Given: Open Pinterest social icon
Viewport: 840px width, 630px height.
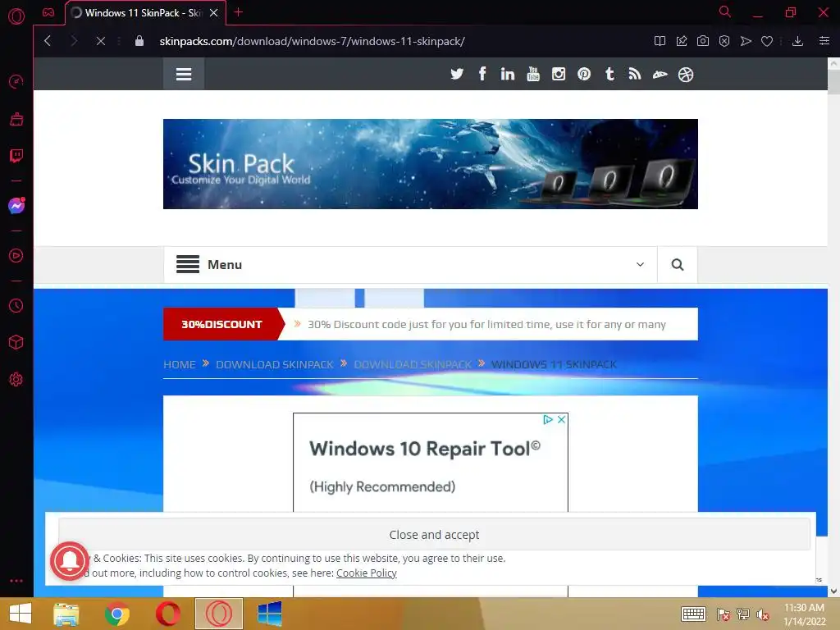Looking at the screenshot, I should [x=584, y=74].
